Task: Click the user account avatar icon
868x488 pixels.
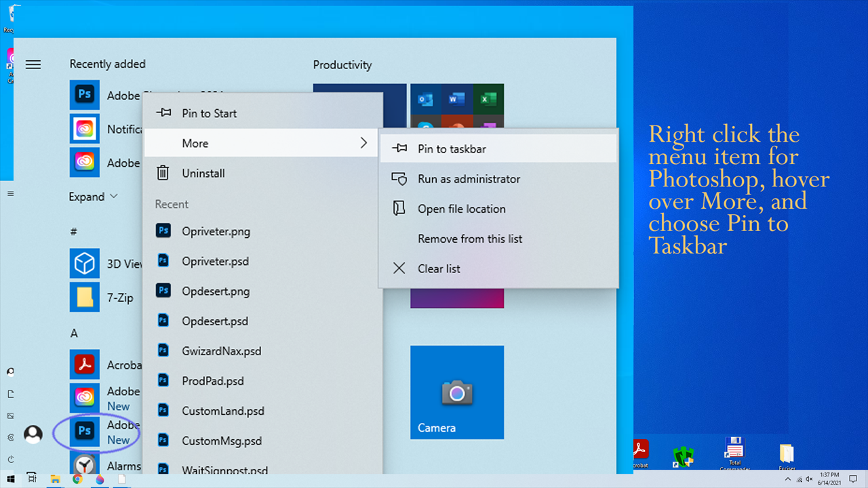Action: 33,434
